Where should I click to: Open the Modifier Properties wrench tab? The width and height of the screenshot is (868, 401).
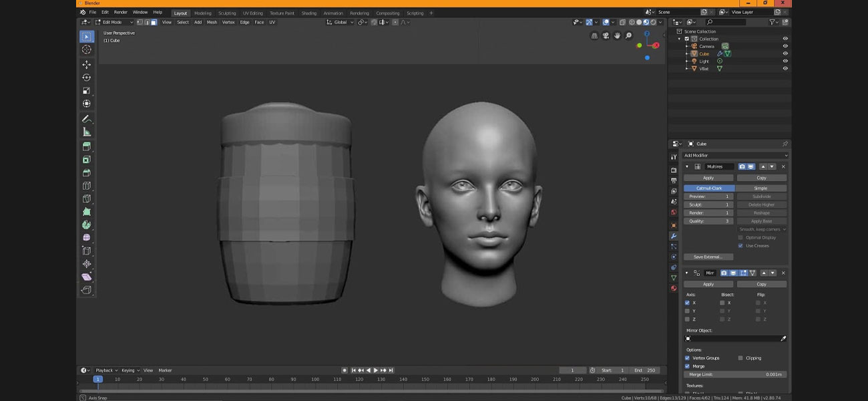click(675, 235)
